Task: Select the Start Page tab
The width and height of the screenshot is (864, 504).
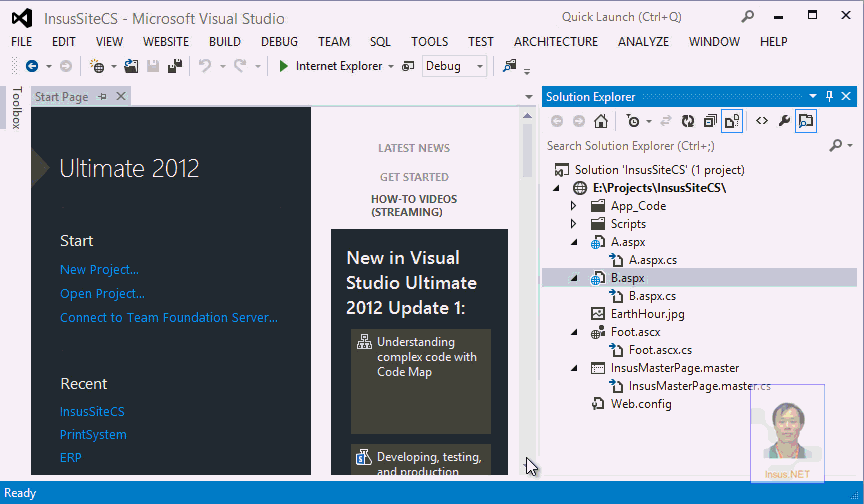Action: pos(62,97)
